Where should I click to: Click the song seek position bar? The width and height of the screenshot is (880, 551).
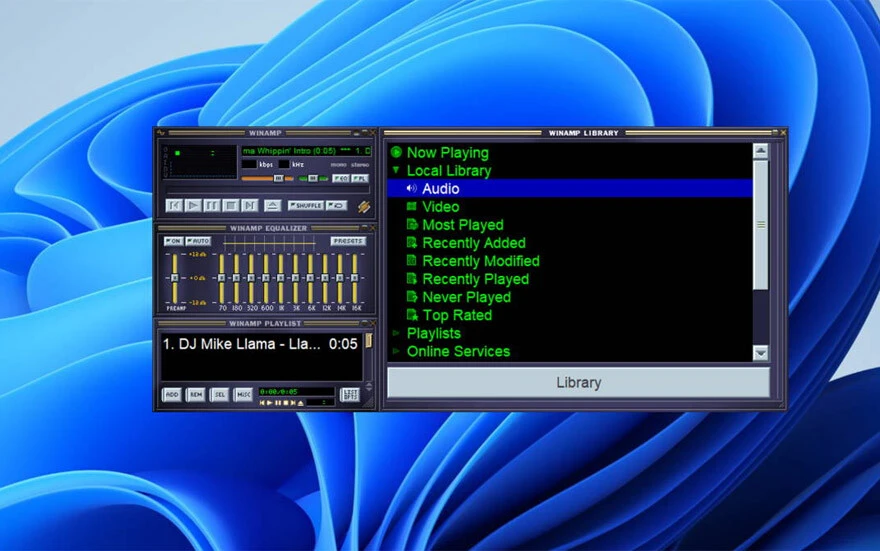(x=268, y=190)
